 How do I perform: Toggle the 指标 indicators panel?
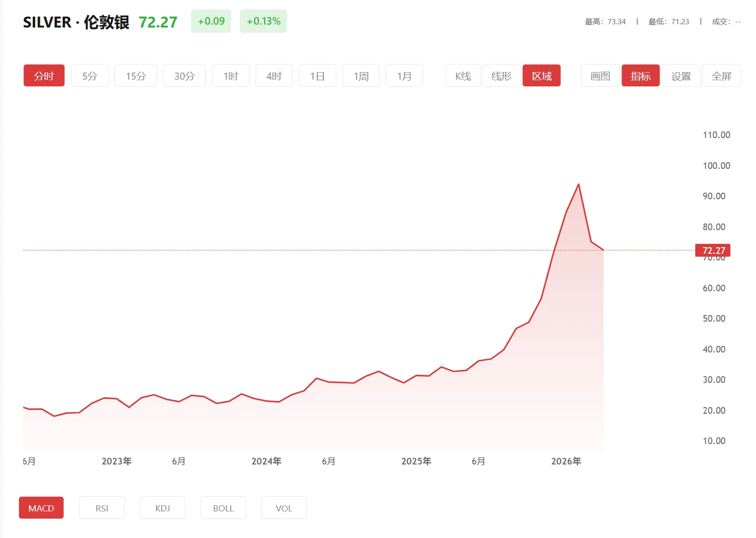coord(640,76)
